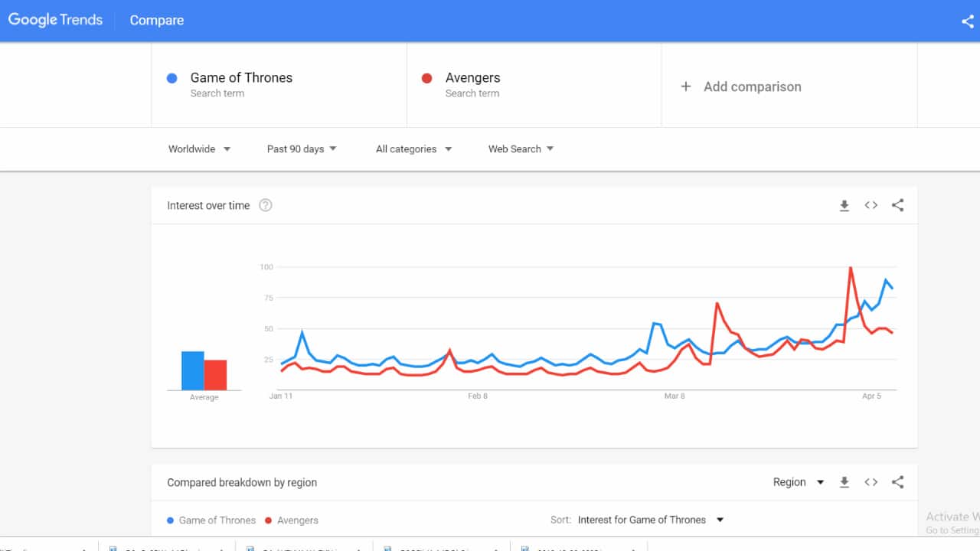Embed the breakdown by region chart
This screenshot has height=551, width=980.
click(x=871, y=482)
